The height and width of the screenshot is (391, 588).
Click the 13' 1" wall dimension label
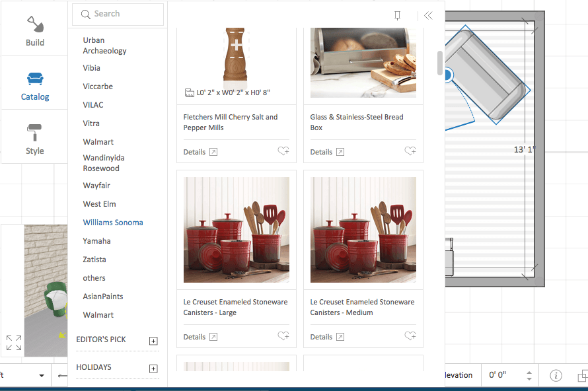[524, 149]
